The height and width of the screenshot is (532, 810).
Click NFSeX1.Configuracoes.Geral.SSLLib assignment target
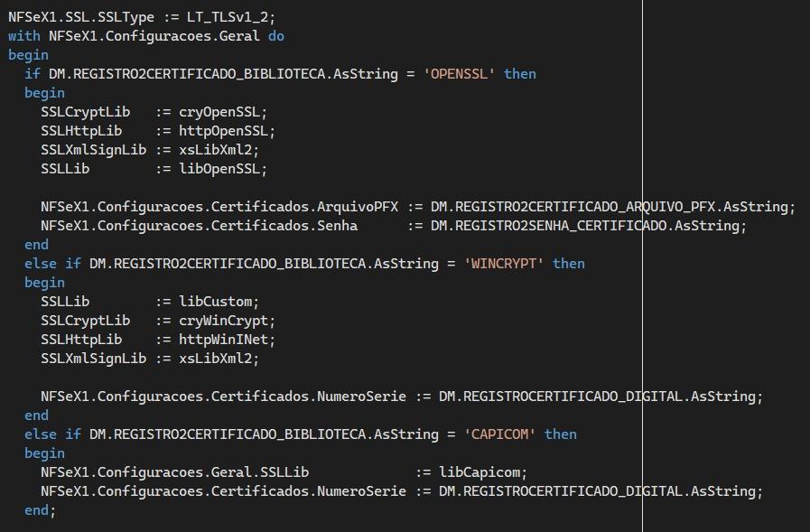174,472
